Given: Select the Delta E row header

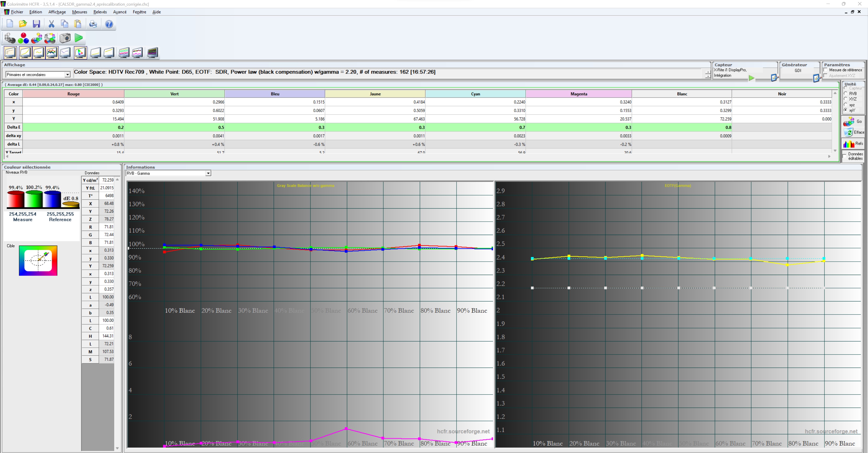Looking at the screenshot, I should 14,127.
